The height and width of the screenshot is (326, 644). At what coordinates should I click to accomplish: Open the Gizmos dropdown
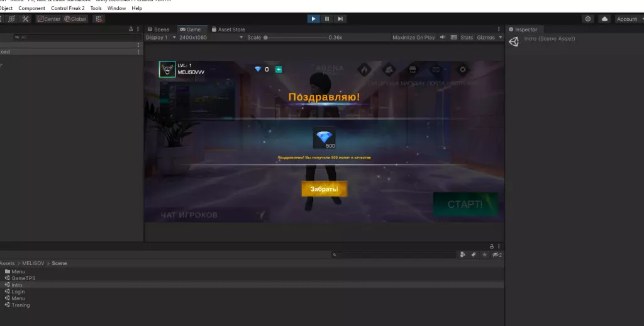coord(489,38)
